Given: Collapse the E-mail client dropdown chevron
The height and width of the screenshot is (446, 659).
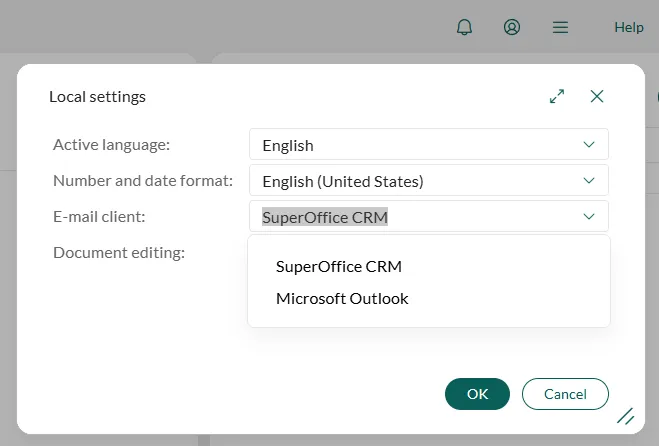Looking at the screenshot, I should click(x=589, y=216).
